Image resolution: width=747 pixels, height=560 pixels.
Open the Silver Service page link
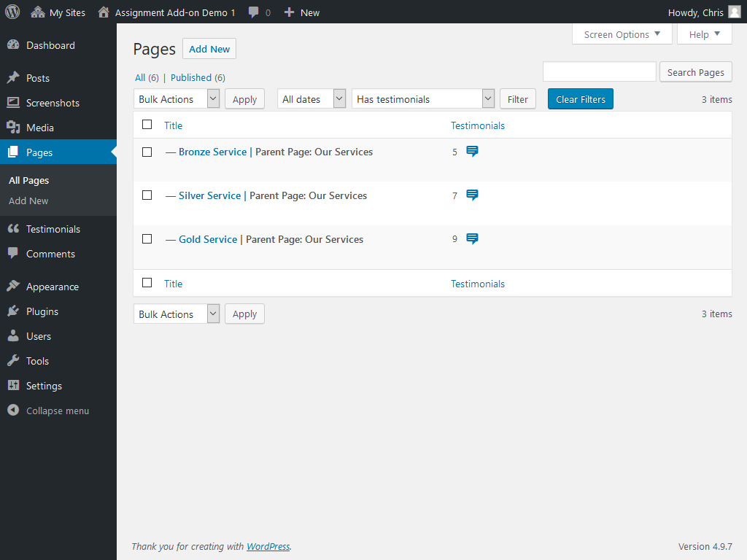[x=209, y=195]
